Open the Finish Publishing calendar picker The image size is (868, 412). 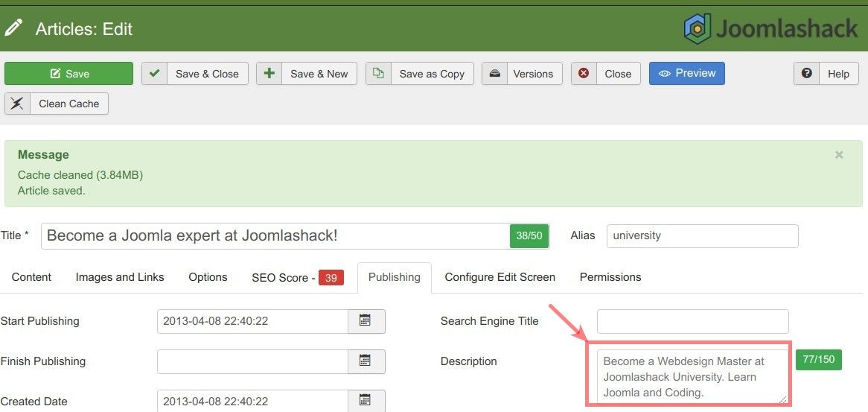(366, 361)
